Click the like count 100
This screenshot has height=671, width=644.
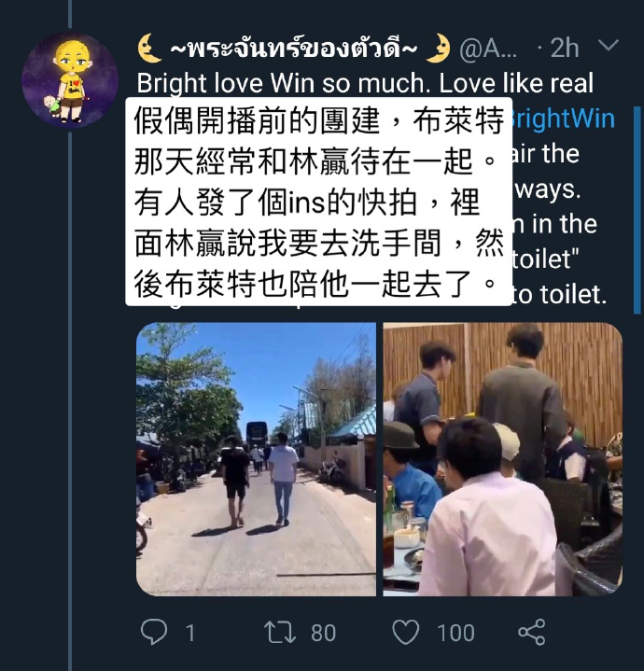tap(455, 633)
